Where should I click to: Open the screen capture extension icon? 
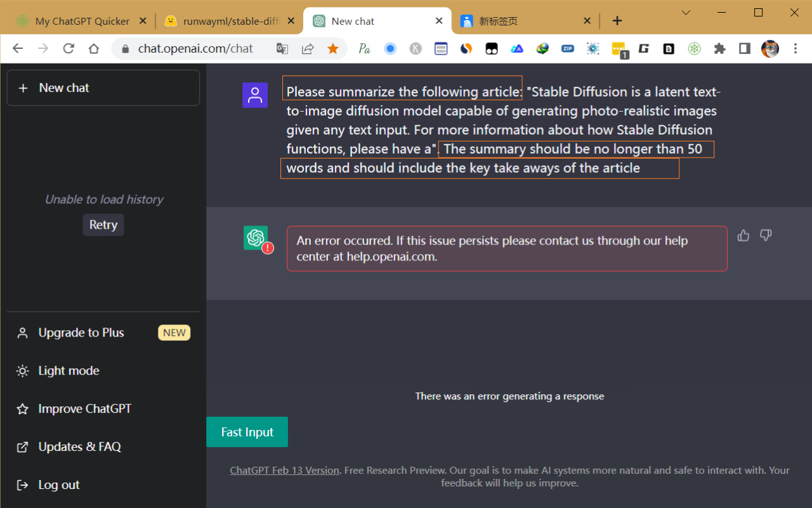tap(593, 48)
